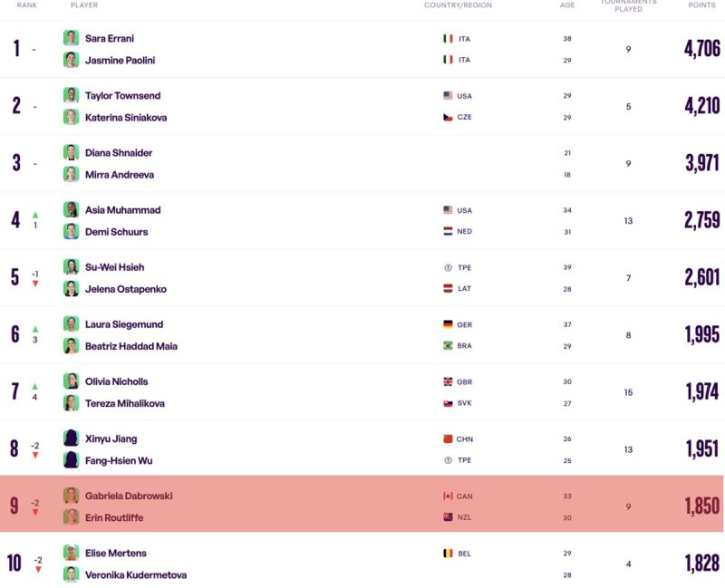The width and height of the screenshot is (725, 588).
Task: Click green up arrow at rank 4
Action: (x=35, y=215)
